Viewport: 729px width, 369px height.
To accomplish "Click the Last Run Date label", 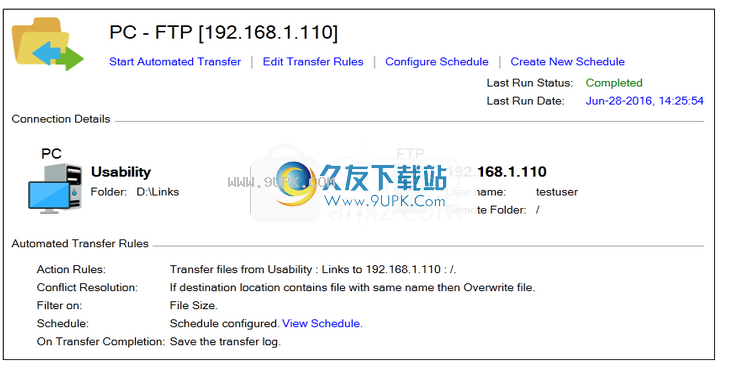I will (525, 101).
